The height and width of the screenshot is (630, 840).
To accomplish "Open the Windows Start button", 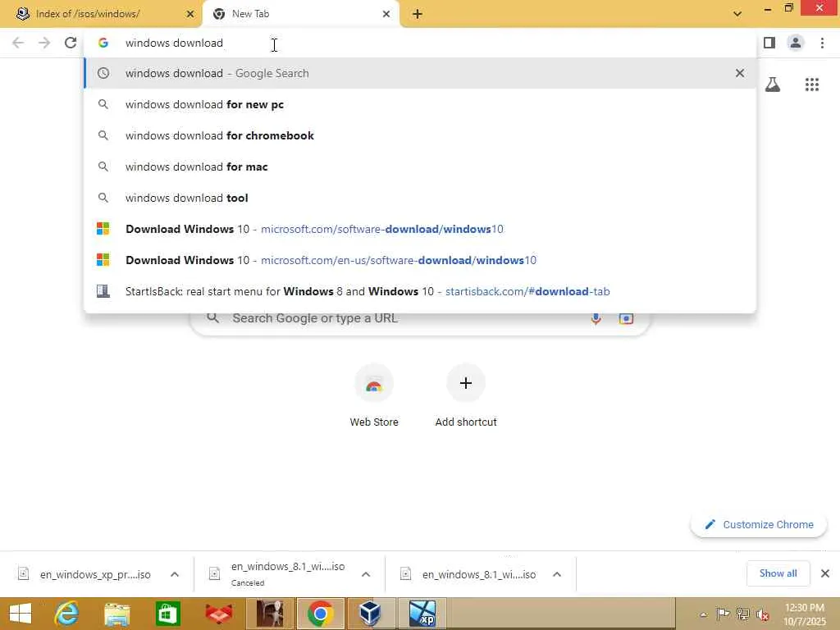I will point(20,614).
